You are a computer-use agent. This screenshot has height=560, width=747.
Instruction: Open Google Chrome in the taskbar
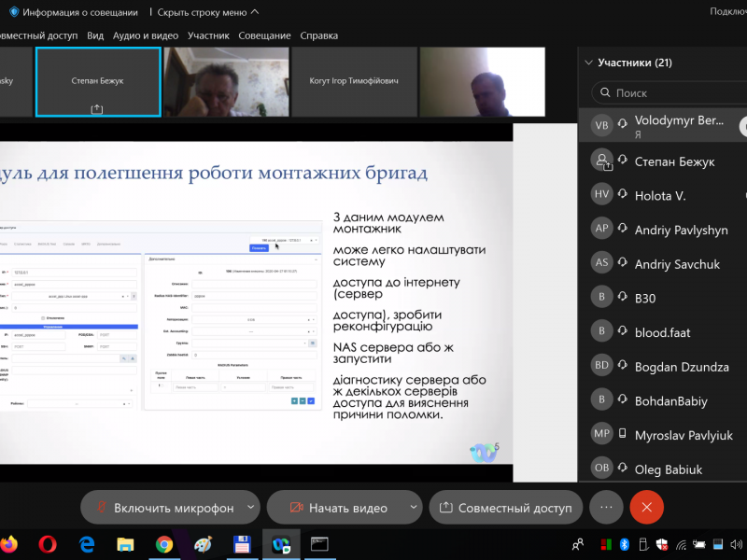tap(164, 544)
